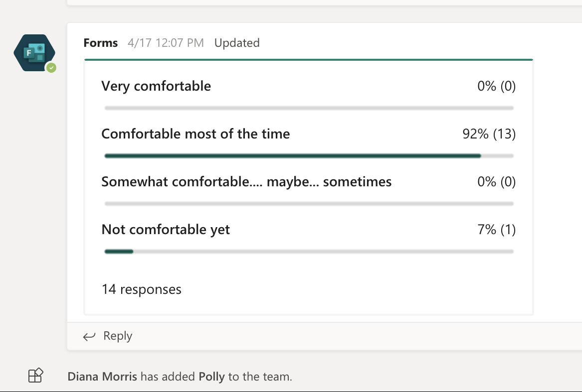Open the Reply text link
This screenshot has height=392, width=582.
tap(118, 336)
